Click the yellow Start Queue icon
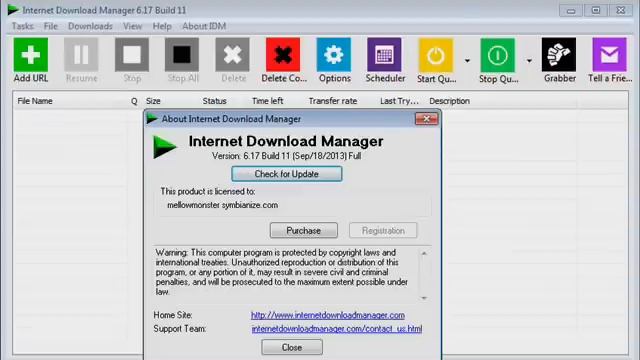The height and width of the screenshot is (360, 640). [436, 55]
